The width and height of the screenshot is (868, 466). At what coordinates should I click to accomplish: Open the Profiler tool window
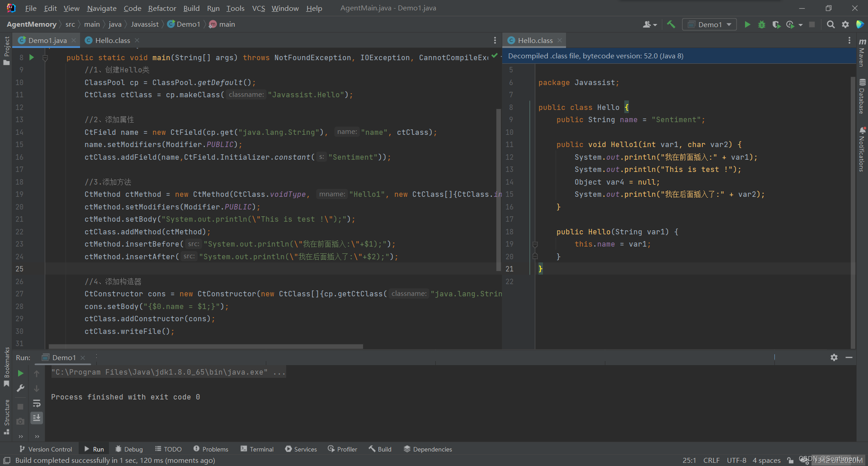click(342, 449)
